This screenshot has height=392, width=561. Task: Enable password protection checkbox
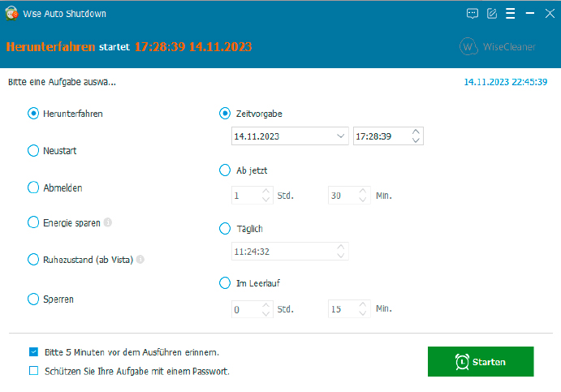[33, 371]
